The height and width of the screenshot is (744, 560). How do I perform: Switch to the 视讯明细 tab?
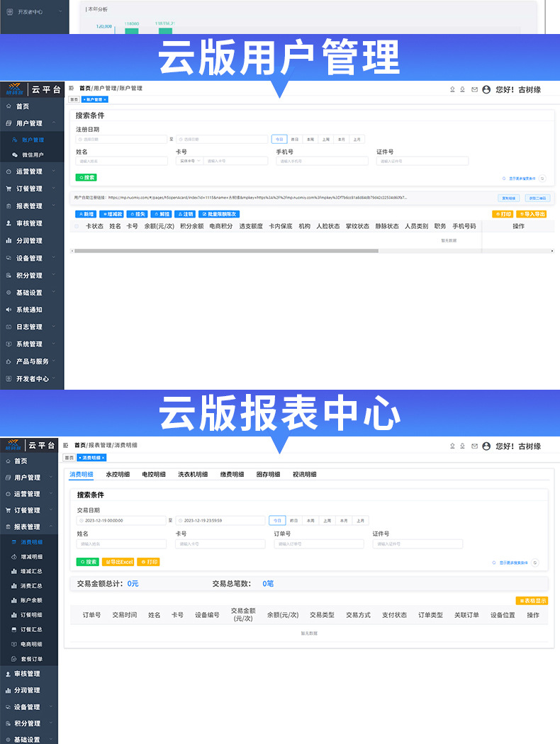304,474
